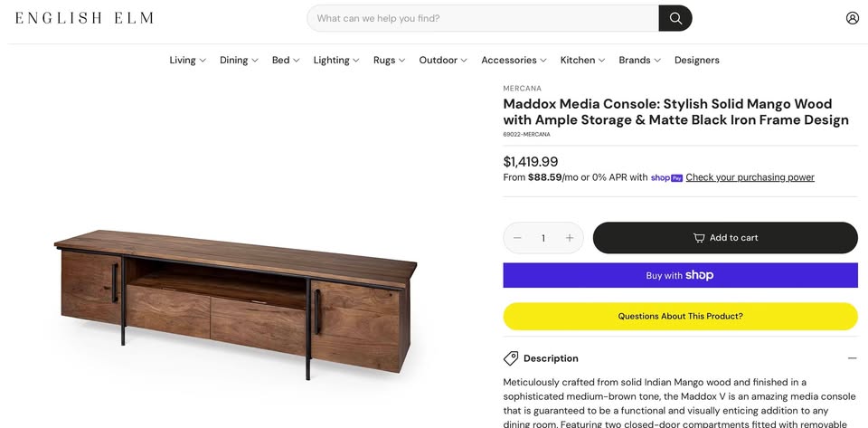Collapse the Description section
868x428 pixels.
(x=852, y=358)
